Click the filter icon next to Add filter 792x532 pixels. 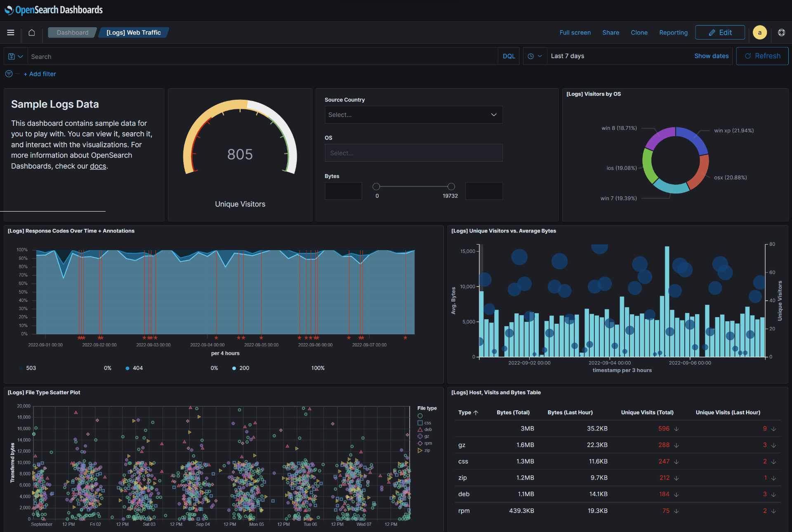tap(8, 74)
